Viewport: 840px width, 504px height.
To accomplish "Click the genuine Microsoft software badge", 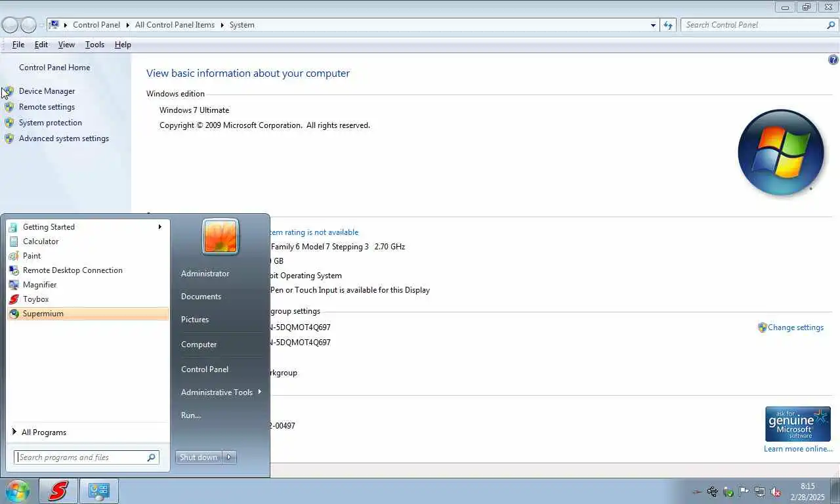I will coord(797,424).
